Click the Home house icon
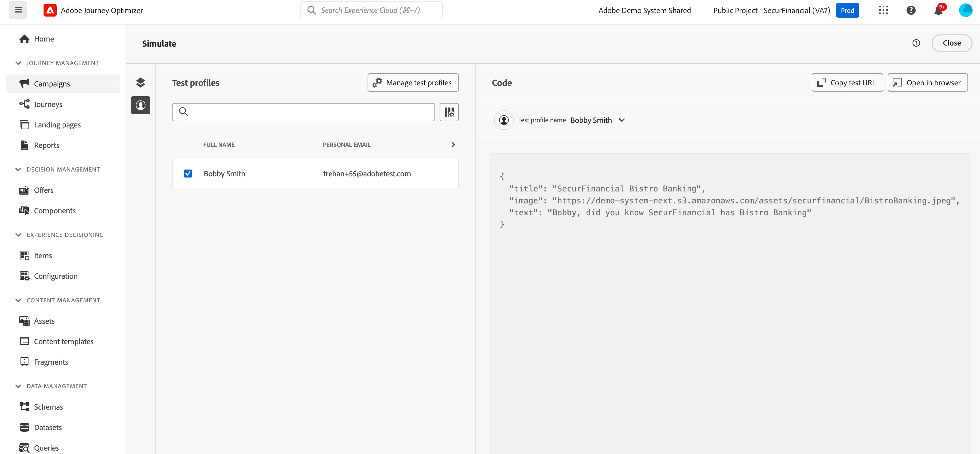 24,39
